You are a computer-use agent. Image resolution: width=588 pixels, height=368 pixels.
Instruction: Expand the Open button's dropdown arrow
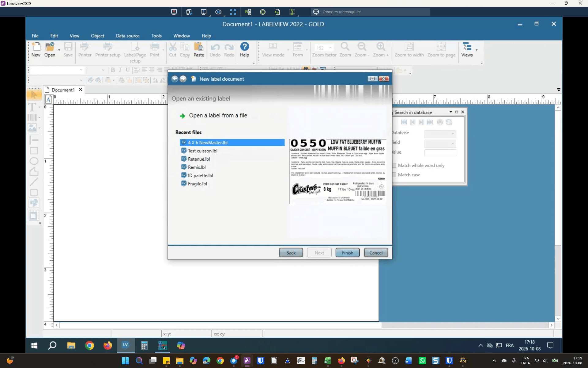click(59, 50)
